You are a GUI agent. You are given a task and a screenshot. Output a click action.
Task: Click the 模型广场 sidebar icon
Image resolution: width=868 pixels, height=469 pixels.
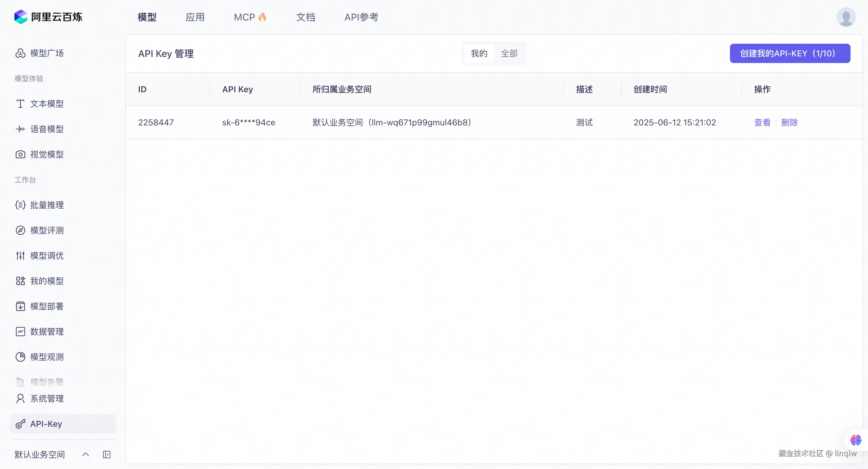(20, 53)
